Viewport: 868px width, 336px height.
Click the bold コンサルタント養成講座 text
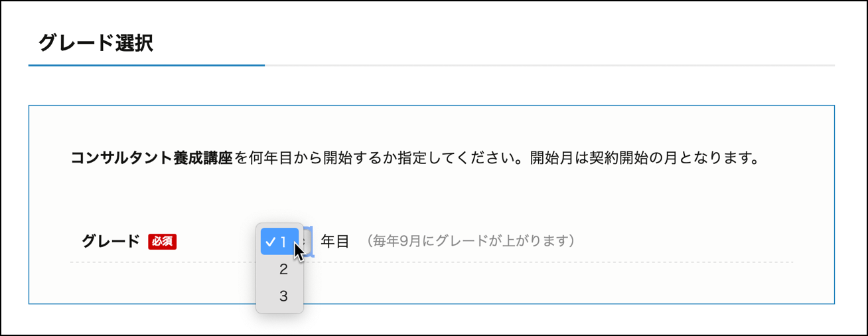click(151, 159)
